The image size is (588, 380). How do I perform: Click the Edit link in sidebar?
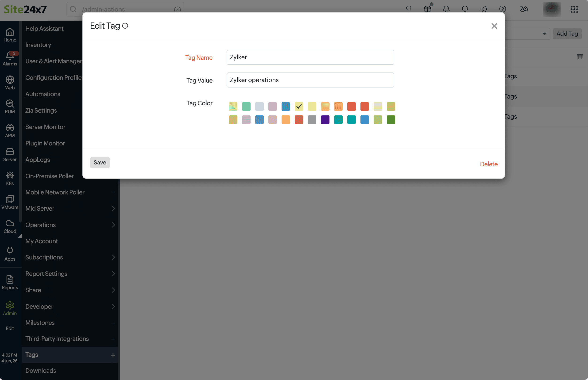[10, 328]
